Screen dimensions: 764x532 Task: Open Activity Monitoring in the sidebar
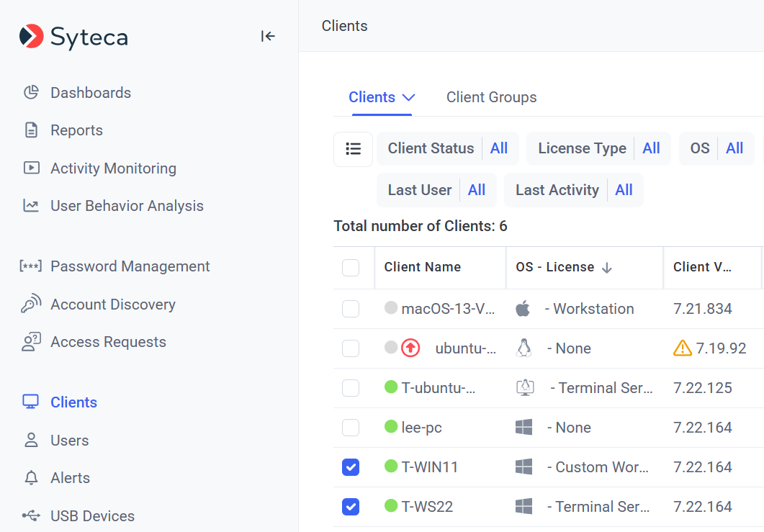[x=113, y=168]
